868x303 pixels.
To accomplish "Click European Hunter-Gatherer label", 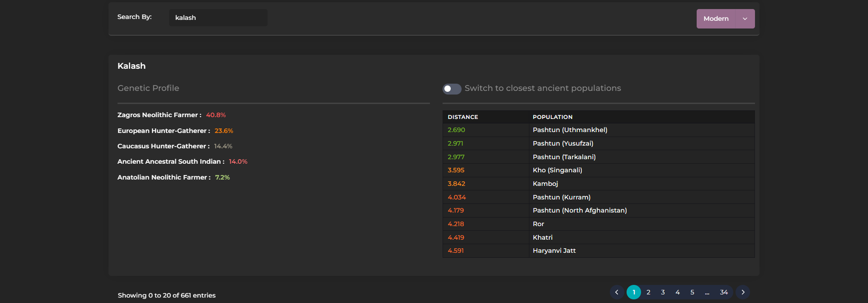I will [164, 131].
